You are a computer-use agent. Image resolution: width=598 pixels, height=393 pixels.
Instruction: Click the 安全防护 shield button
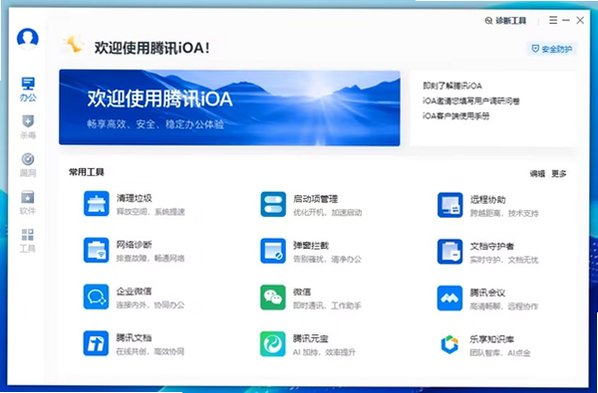coord(552,49)
